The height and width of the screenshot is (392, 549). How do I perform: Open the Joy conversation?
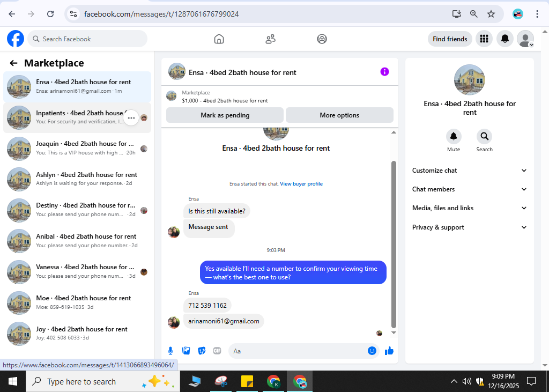77,334
